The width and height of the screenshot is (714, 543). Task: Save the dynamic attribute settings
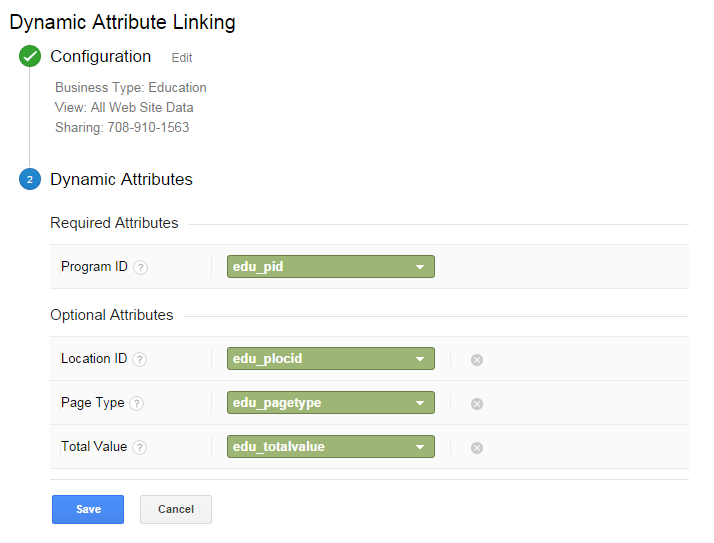coord(88,509)
